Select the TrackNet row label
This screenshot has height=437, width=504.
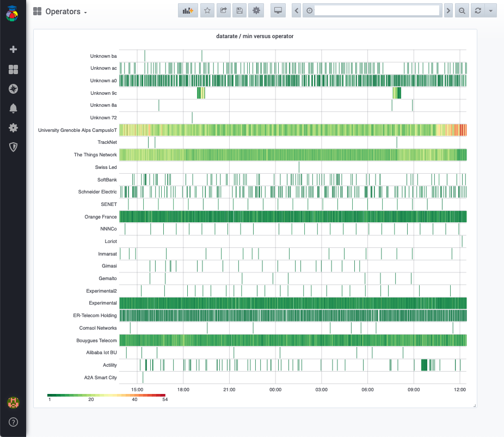click(107, 142)
